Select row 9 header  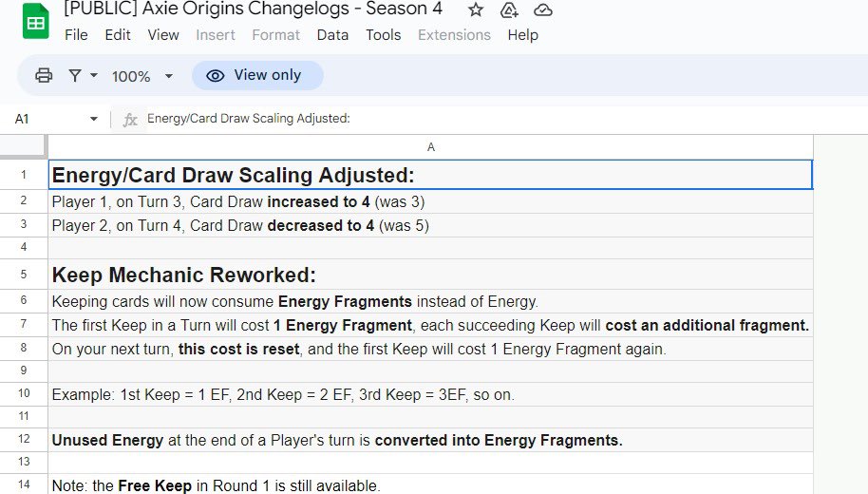[x=23, y=371]
